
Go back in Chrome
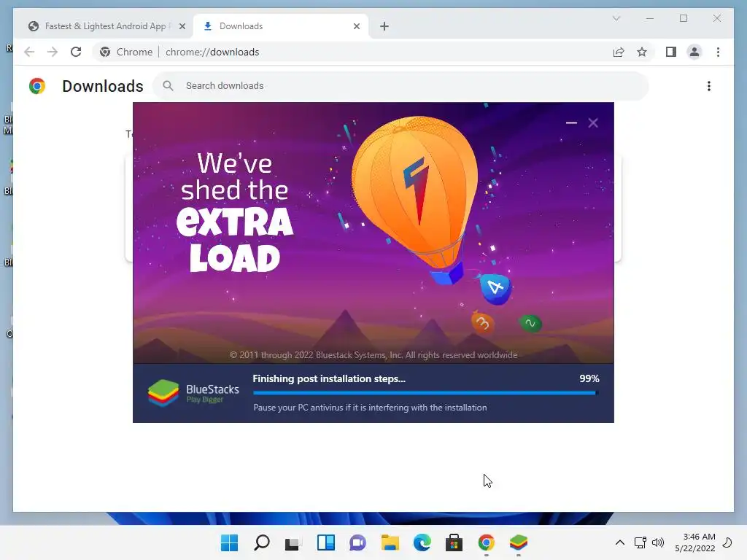(x=29, y=52)
